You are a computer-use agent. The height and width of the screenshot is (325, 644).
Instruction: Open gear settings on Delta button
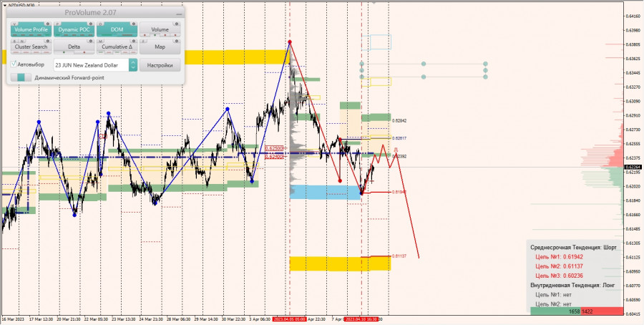click(x=91, y=41)
